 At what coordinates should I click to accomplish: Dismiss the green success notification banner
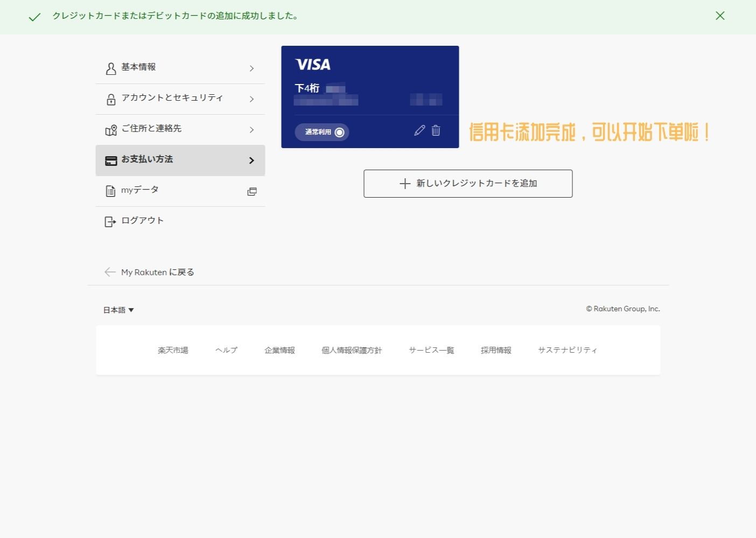coord(720,16)
